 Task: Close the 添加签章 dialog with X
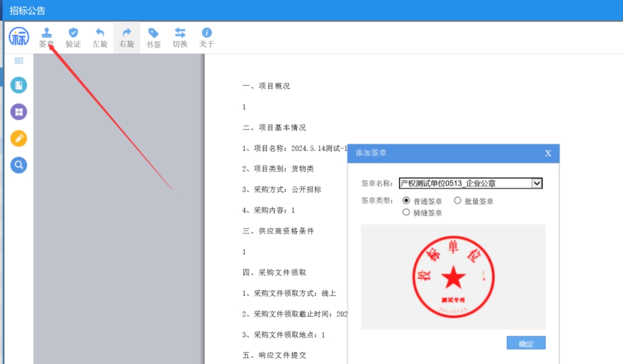[548, 154]
